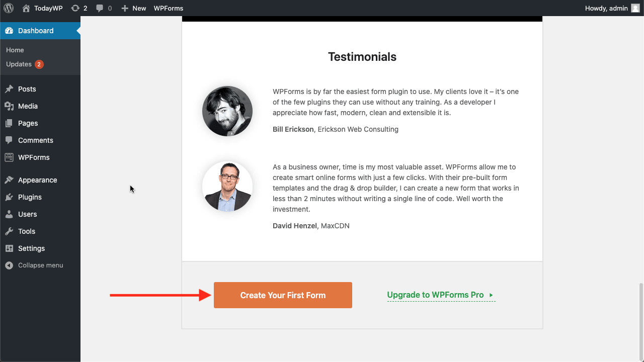Open Users menu label

[x=27, y=214]
